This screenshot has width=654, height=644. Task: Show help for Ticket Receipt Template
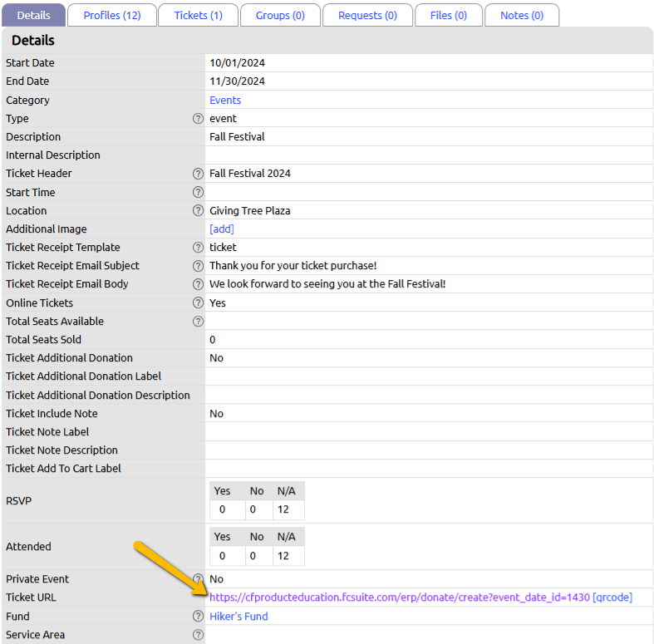(x=198, y=248)
